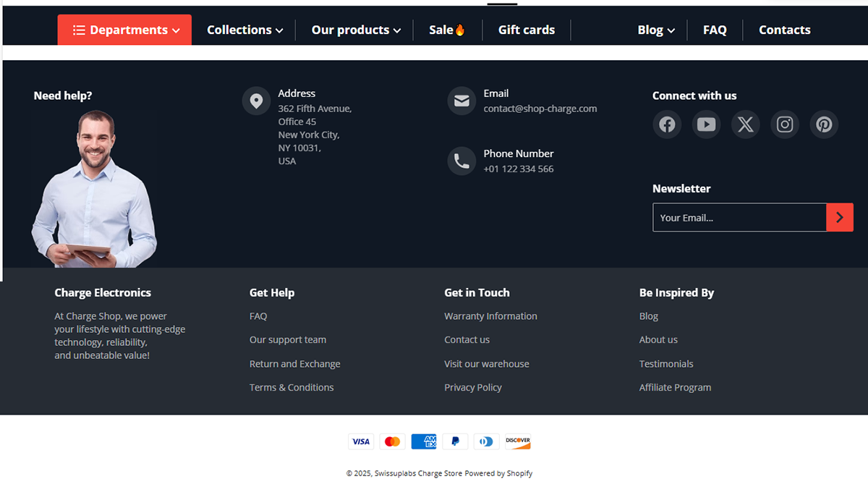
Task: Click the YouTube channel icon
Action: click(706, 124)
